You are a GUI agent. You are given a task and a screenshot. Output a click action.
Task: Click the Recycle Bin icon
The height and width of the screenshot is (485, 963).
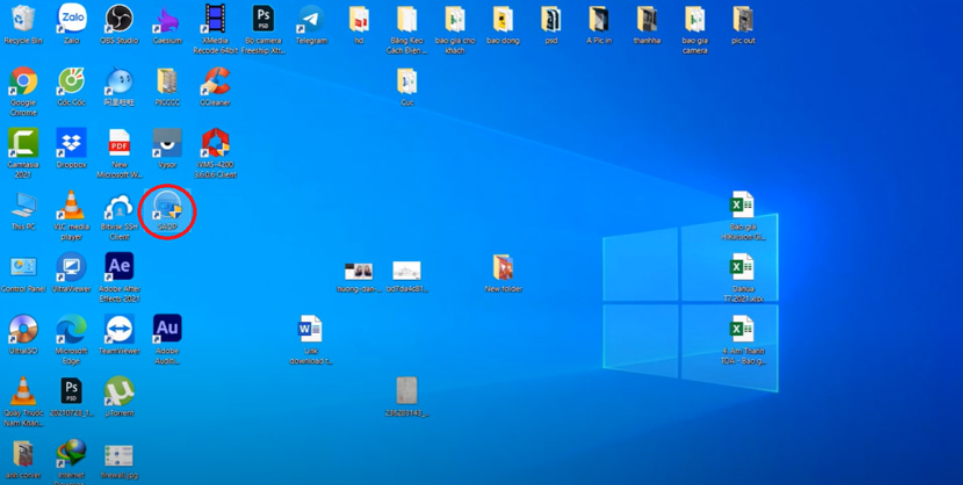point(23,19)
